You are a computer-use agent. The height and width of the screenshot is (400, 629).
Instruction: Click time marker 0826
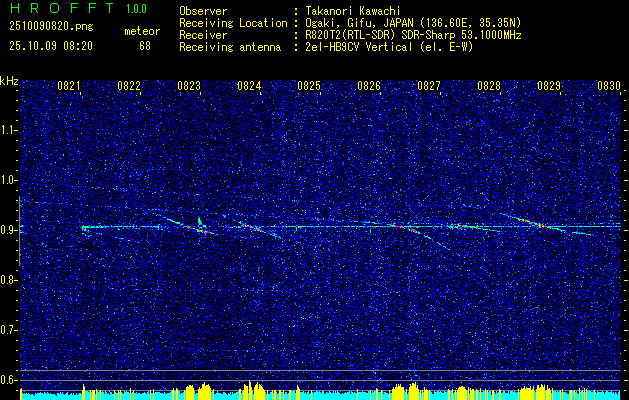[369, 85]
